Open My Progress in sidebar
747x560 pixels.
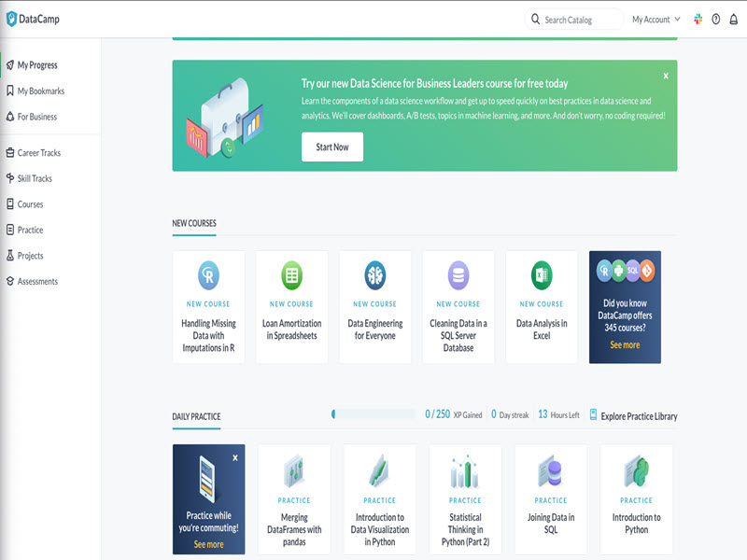point(37,65)
